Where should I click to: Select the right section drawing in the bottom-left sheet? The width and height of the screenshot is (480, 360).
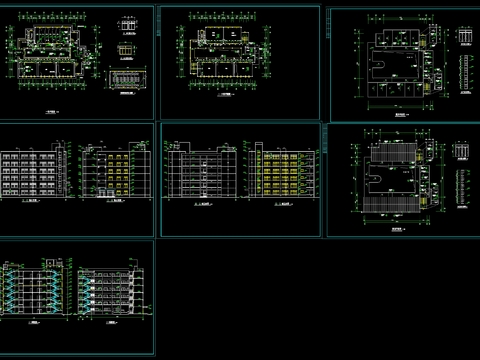113,288
